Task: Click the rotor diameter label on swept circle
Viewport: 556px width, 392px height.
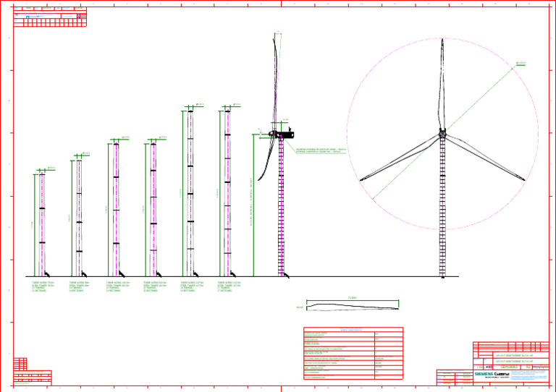Action: tap(521, 64)
